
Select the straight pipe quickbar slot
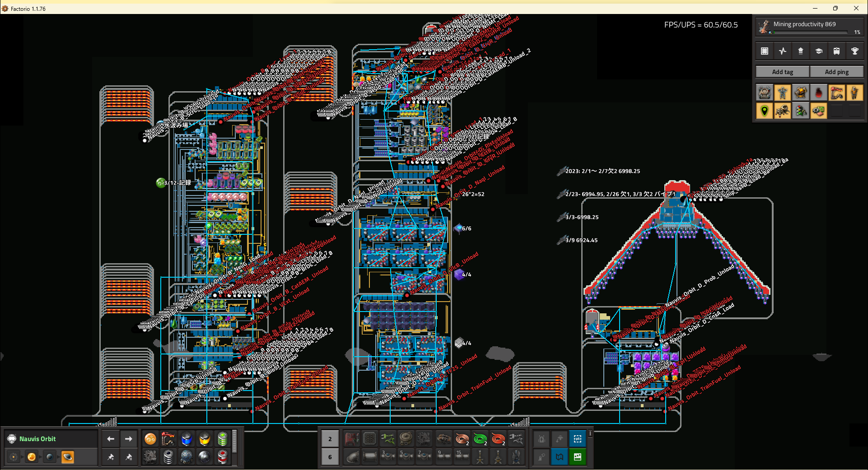(x=370, y=456)
